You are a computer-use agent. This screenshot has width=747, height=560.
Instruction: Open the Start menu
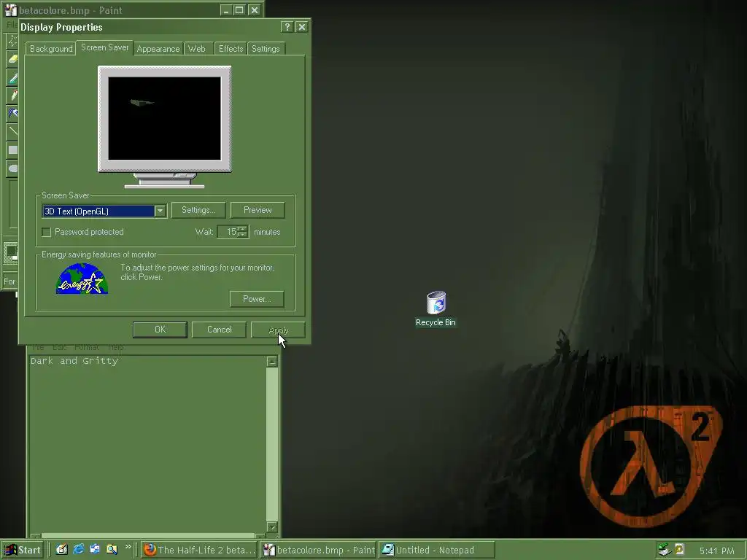point(22,550)
